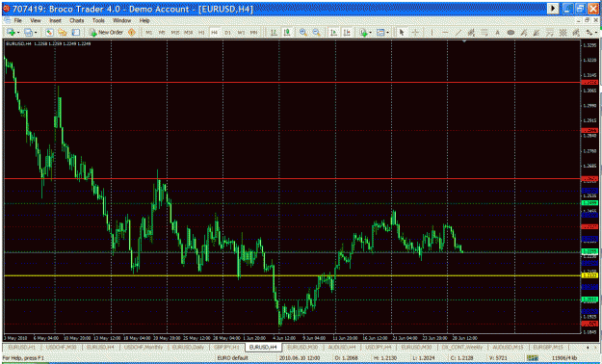Switch to the USDJPY,H4 chart tab

pos(379,347)
